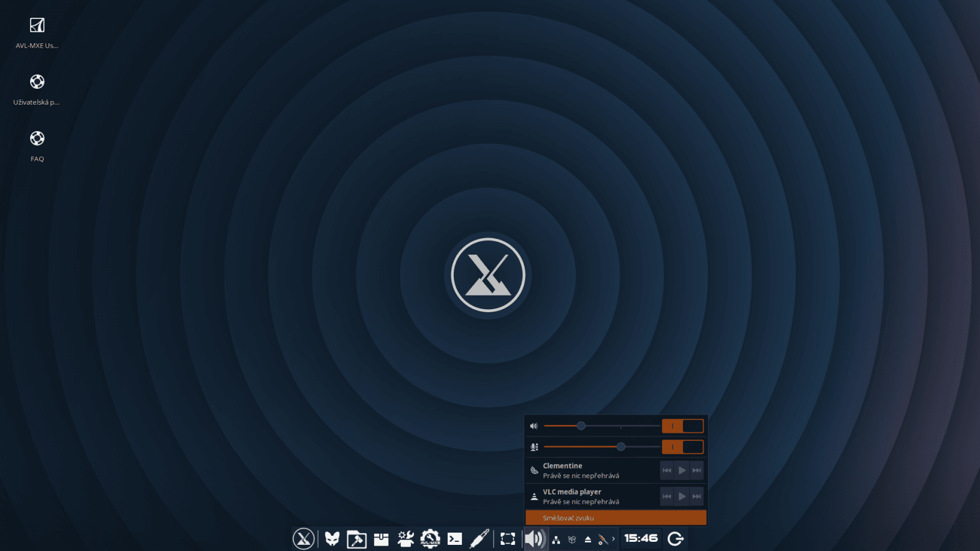
Task: Skip to next track in VLC media player
Action: (x=696, y=496)
